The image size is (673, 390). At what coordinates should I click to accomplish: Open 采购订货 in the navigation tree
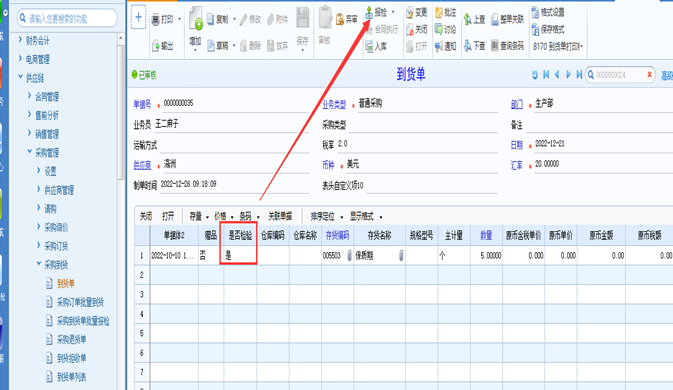56,246
